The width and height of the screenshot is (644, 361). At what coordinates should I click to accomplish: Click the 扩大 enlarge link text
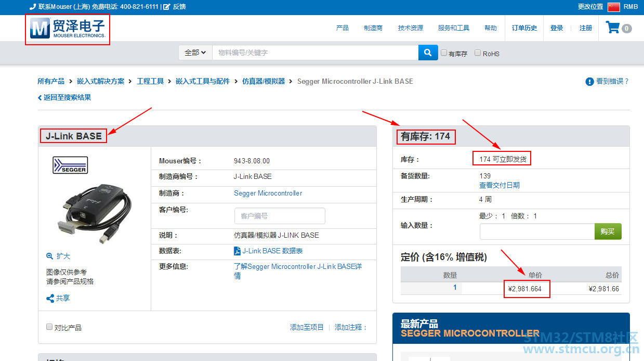pyautogui.click(x=63, y=256)
